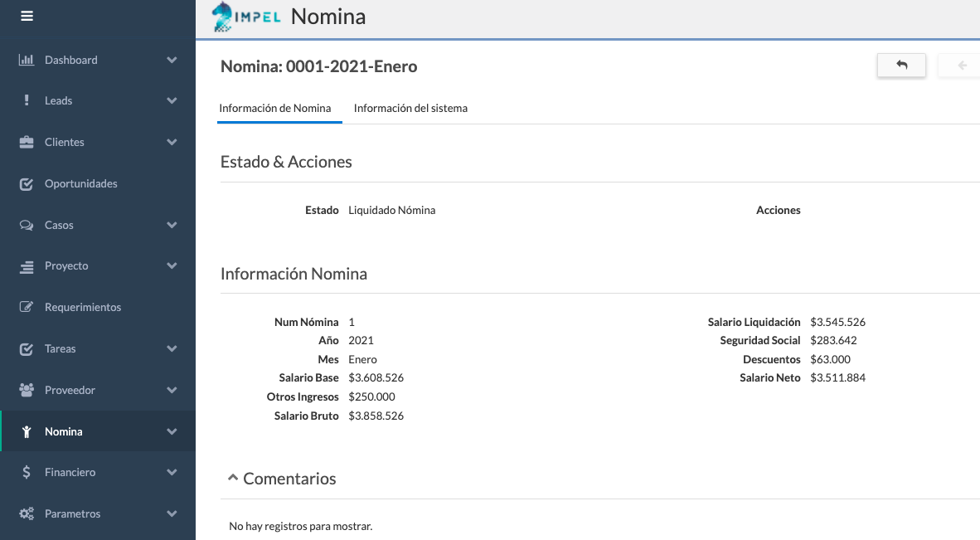Select the Nomina sidebar label
The height and width of the screenshot is (540, 980).
(63, 431)
